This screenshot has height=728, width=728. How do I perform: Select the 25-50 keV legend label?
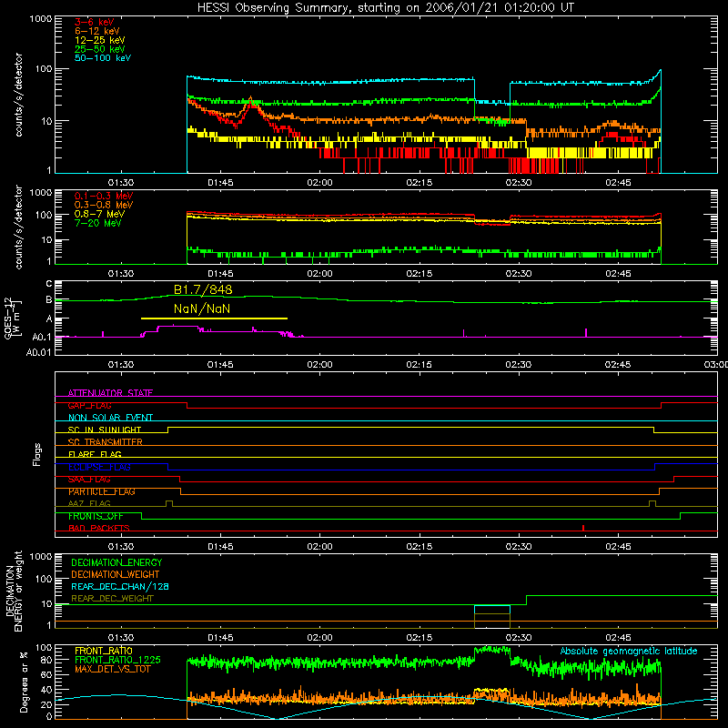point(100,49)
